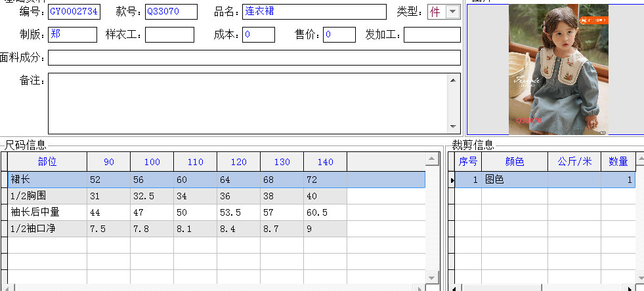644x291 pixels.
Task: Click the 编号 field GY0002734
Action: (74, 12)
